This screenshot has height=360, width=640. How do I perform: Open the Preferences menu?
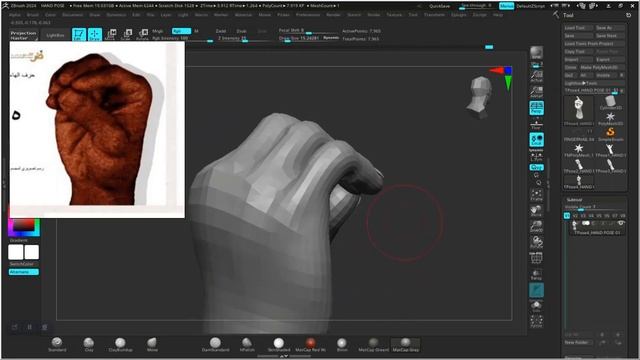308,15
